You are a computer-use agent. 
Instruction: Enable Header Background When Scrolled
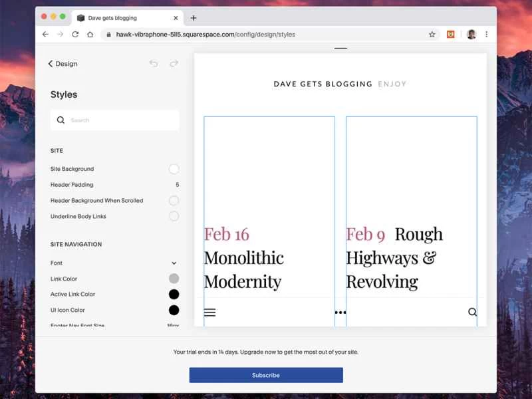tap(174, 200)
